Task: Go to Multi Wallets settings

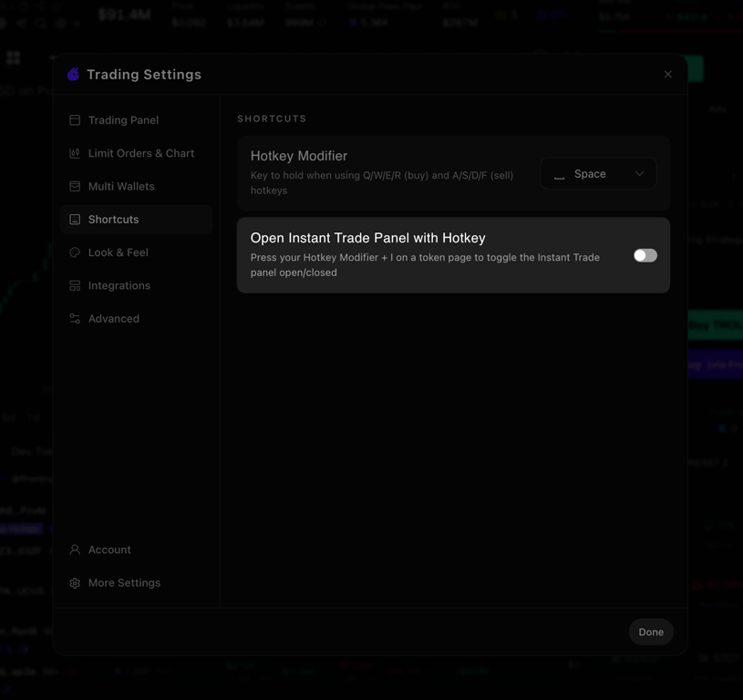Action: 137,187
